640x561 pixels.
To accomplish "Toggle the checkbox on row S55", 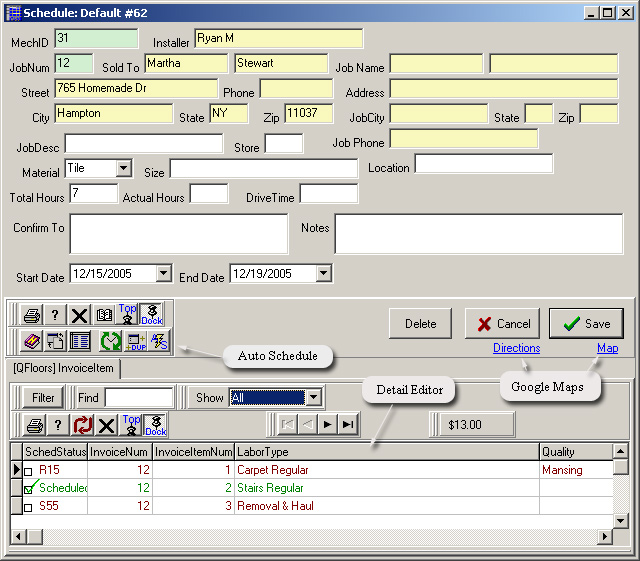I will coord(28,508).
